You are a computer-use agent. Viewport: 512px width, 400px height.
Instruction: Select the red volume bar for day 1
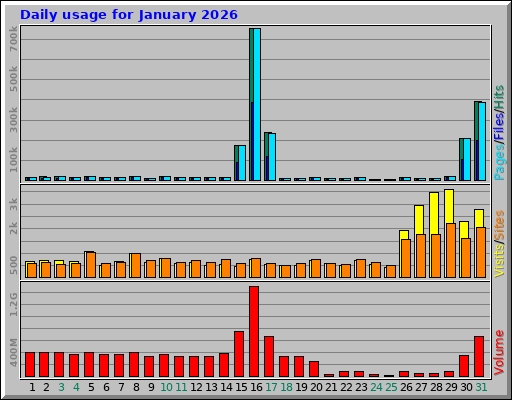point(30,365)
